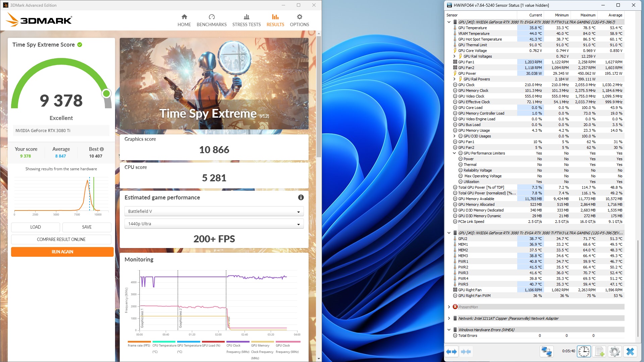Go to the BENCHMARKS tab
The width and height of the screenshot is (644, 362).
211,20
